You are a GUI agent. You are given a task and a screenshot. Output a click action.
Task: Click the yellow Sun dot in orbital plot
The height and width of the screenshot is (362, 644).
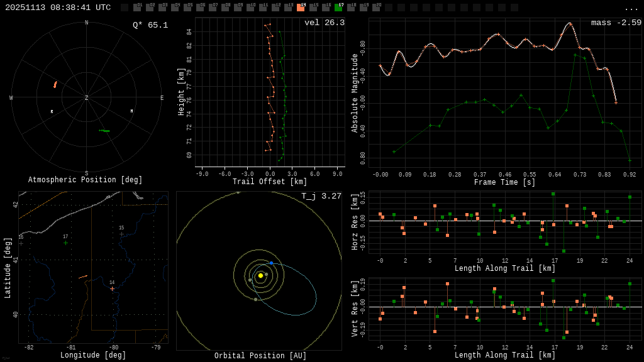[260, 275]
